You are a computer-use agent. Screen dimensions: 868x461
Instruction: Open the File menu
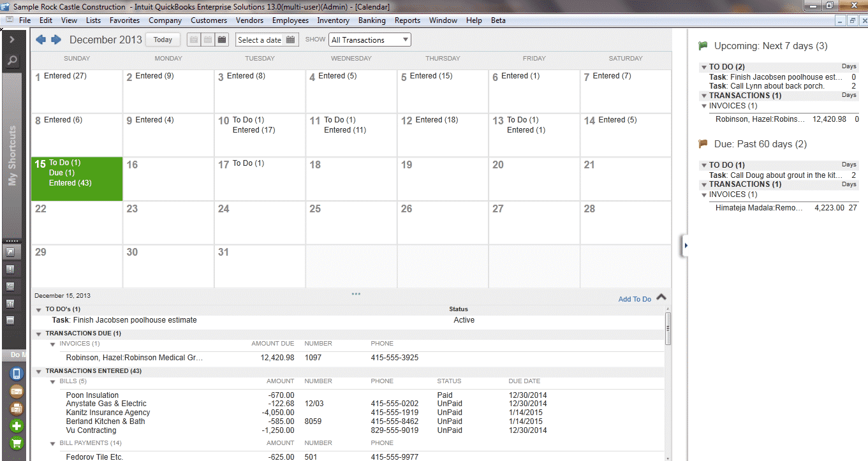coord(25,20)
